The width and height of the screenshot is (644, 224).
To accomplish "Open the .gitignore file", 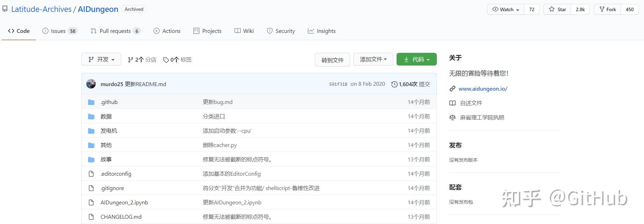I will [x=112, y=188].
